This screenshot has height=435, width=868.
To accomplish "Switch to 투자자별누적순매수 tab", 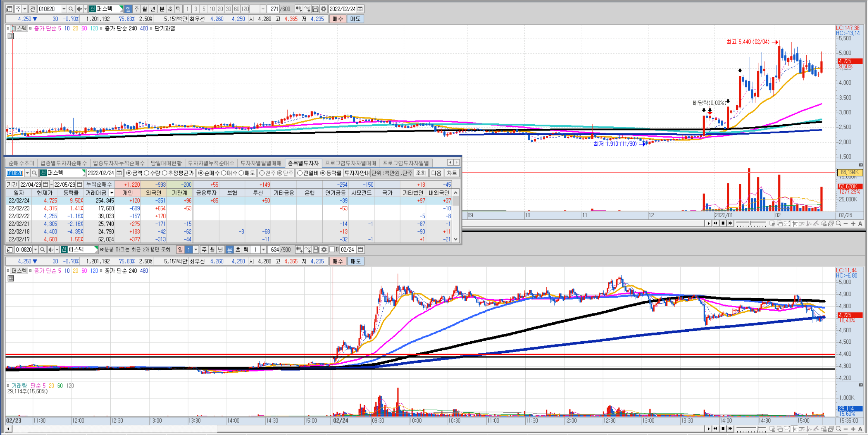I will pyautogui.click(x=211, y=163).
